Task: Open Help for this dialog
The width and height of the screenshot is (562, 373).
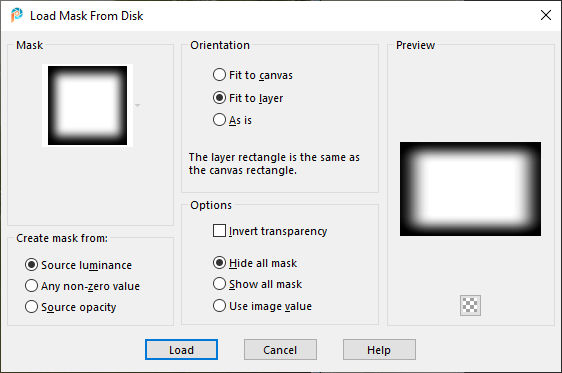Action: pos(379,350)
